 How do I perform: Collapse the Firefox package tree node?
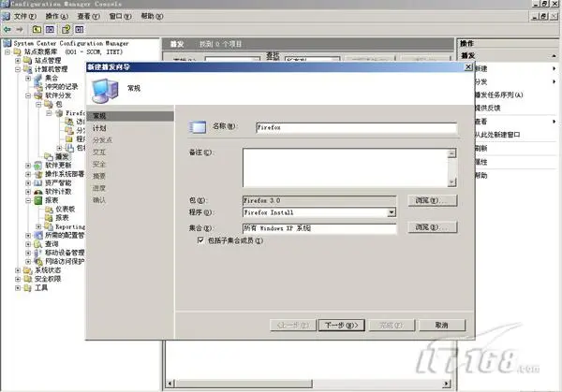tap(49, 113)
